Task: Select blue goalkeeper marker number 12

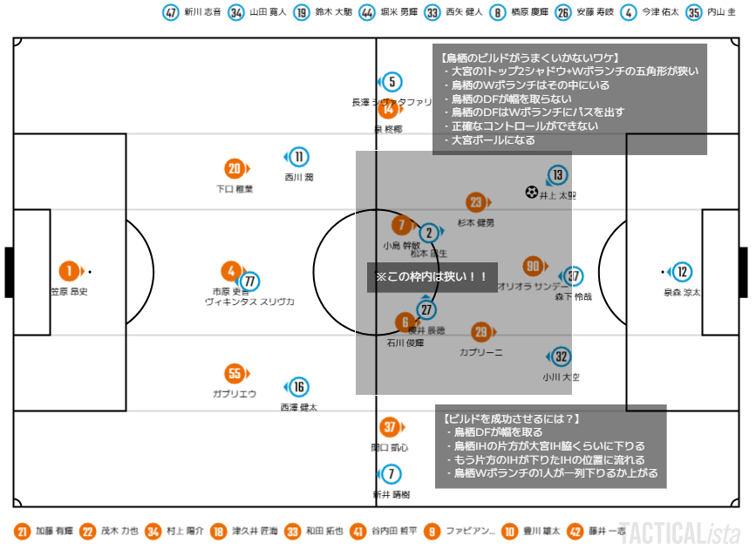Action: pos(682,272)
